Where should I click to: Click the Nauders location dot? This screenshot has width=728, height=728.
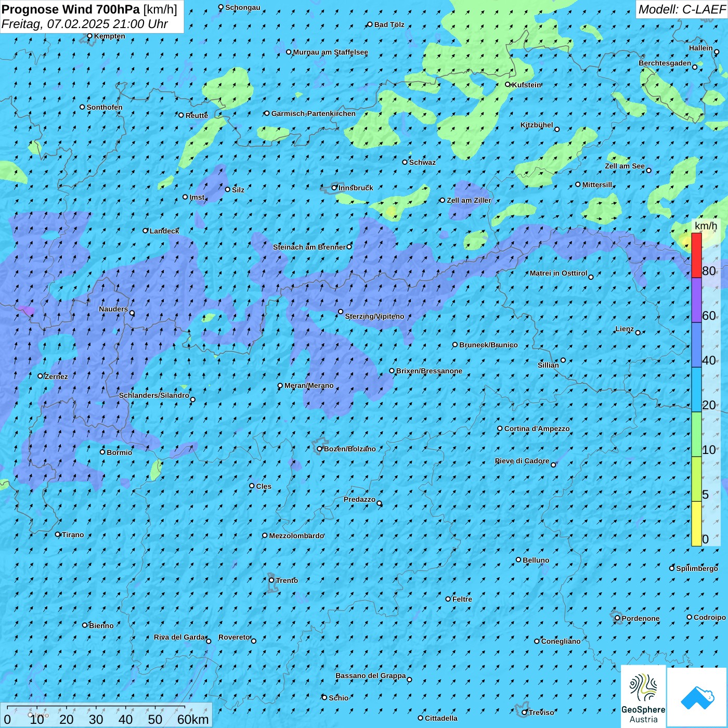tap(132, 313)
